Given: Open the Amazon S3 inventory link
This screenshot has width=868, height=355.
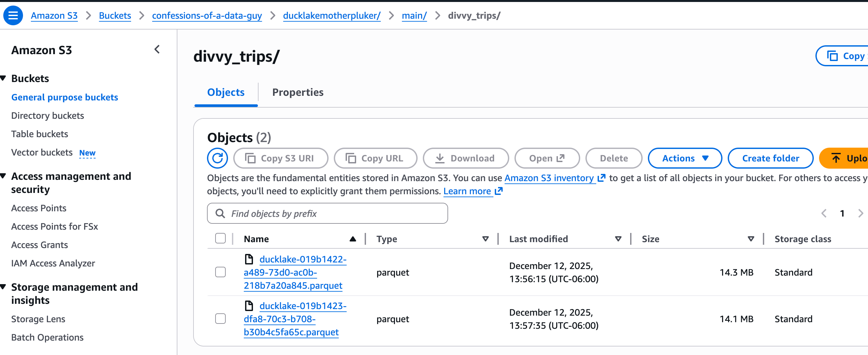Looking at the screenshot, I should click(549, 178).
